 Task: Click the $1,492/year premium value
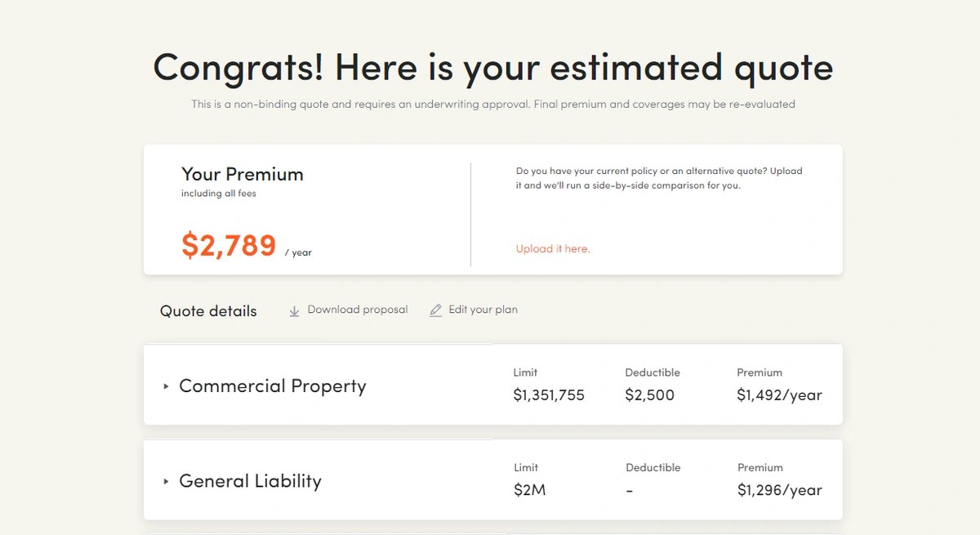(x=779, y=395)
